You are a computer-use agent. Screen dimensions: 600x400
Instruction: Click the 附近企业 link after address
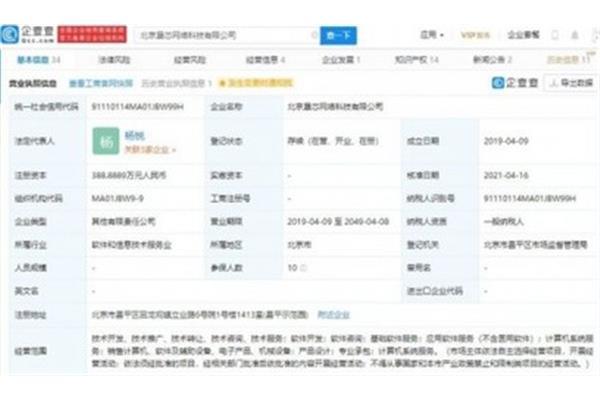(x=333, y=315)
